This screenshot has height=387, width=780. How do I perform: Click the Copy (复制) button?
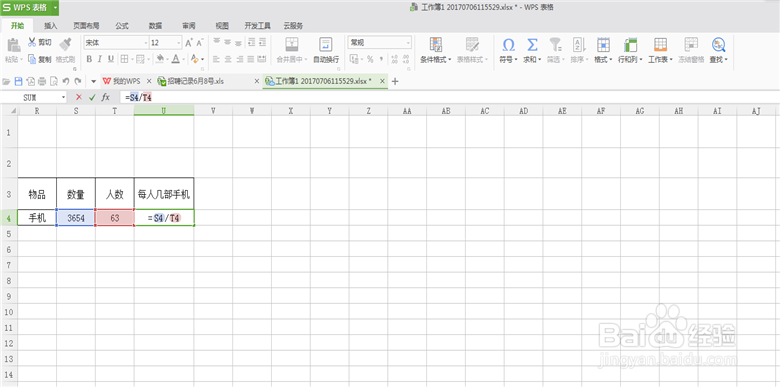point(39,59)
